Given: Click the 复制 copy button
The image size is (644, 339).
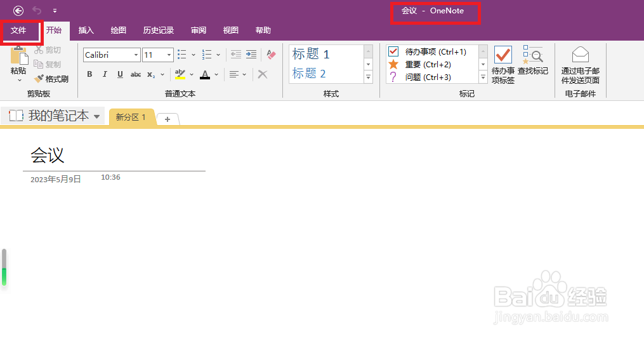Looking at the screenshot, I should coord(47,65).
